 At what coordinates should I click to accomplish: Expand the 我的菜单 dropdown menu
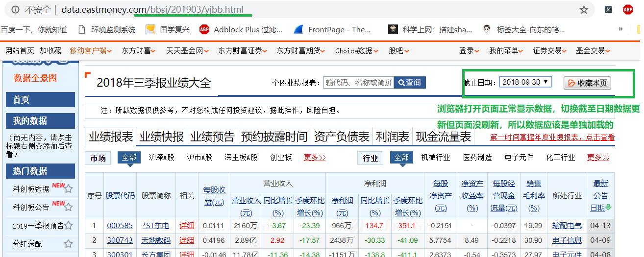pos(507,50)
